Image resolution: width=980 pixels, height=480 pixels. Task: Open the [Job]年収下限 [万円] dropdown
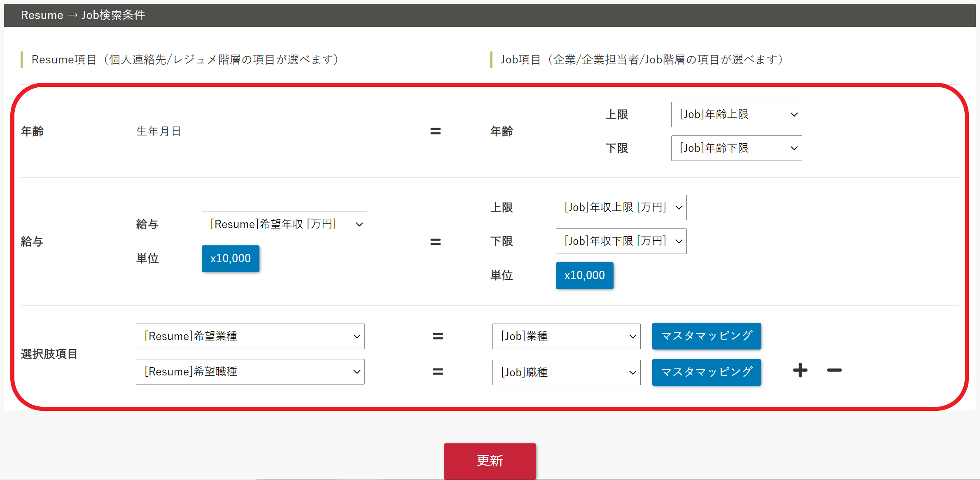(x=621, y=241)
